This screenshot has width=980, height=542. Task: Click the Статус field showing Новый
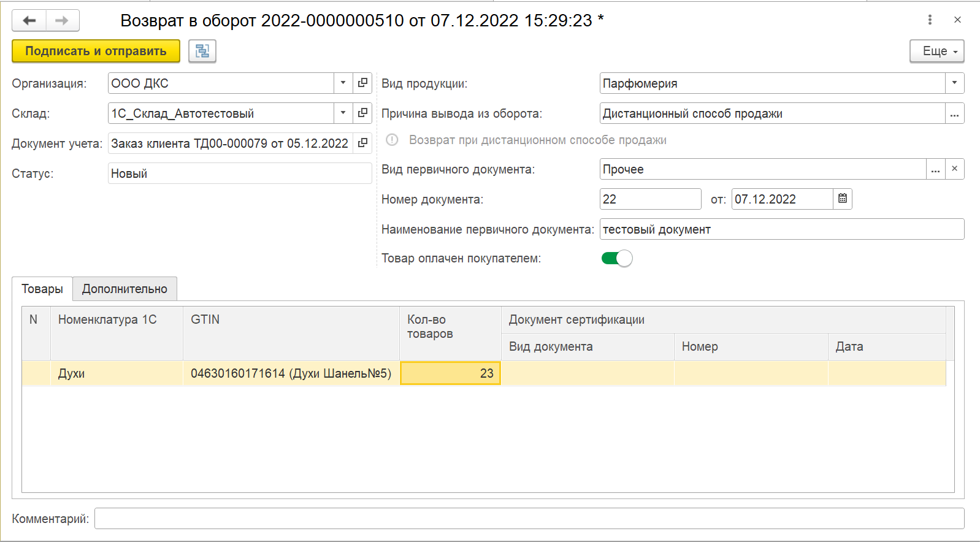click(x=240, y=174)
